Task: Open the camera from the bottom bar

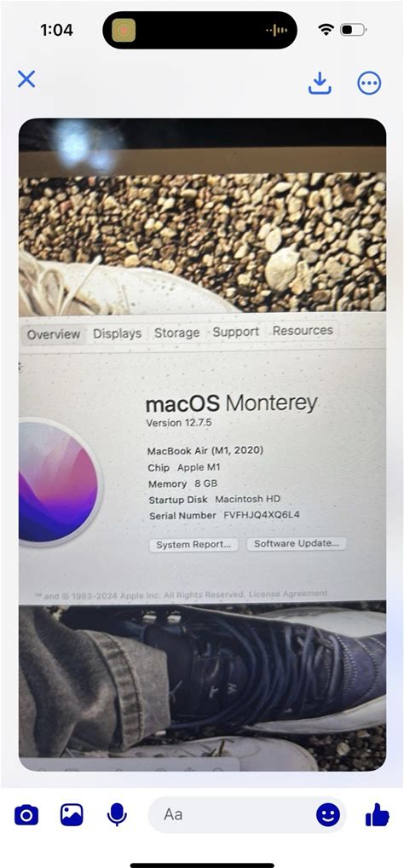Action: coord(26,815)
